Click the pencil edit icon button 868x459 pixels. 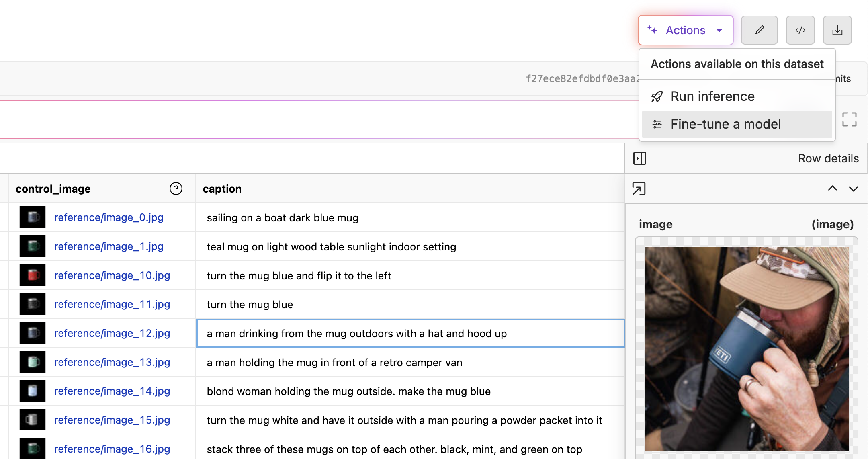point(759,30)
